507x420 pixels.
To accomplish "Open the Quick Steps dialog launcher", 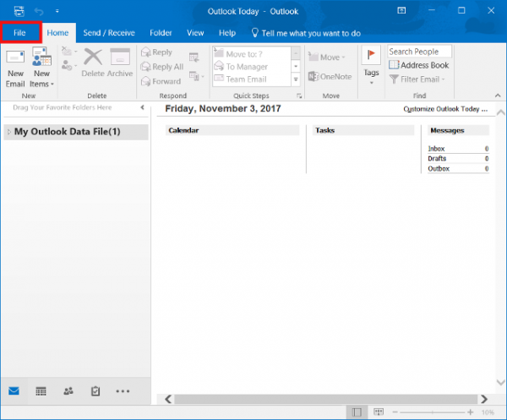I will 299,95.
